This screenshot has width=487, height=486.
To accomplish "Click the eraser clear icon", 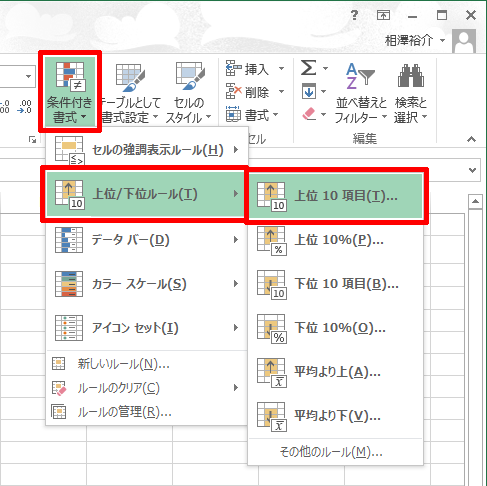I will pos(309,114).
